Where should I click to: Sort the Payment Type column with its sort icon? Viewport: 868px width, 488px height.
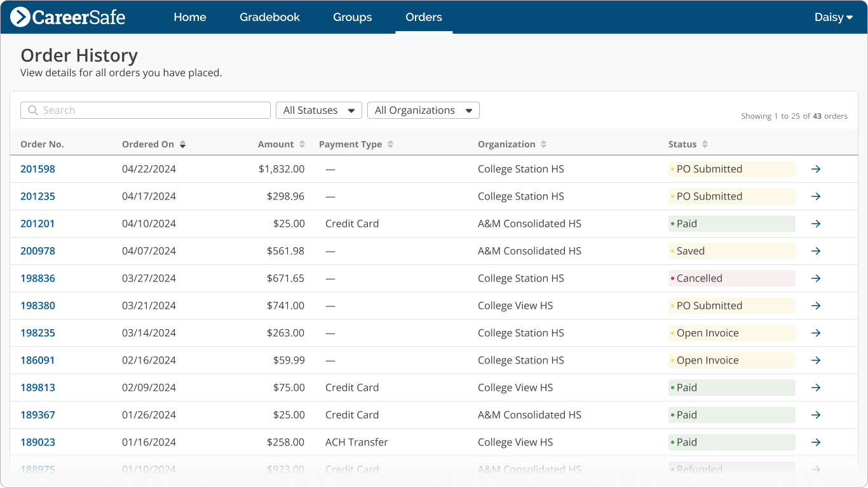[391, 144]
